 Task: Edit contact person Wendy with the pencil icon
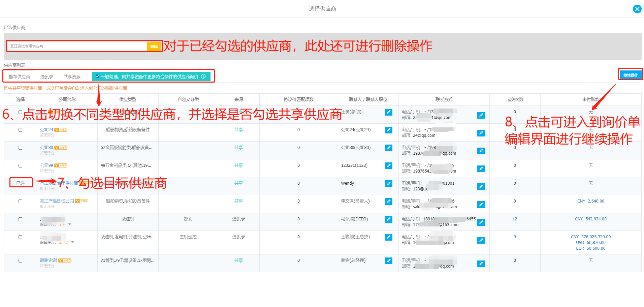389,184
